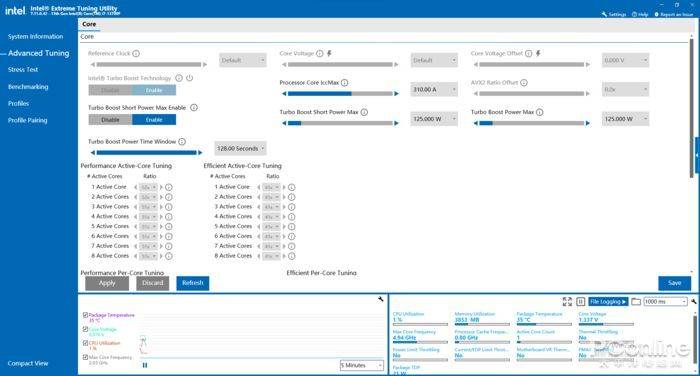The image size is (700, 376).
Task: Click info icon beside Turbo Boost Power Time Window
Action: click(182, 142)
